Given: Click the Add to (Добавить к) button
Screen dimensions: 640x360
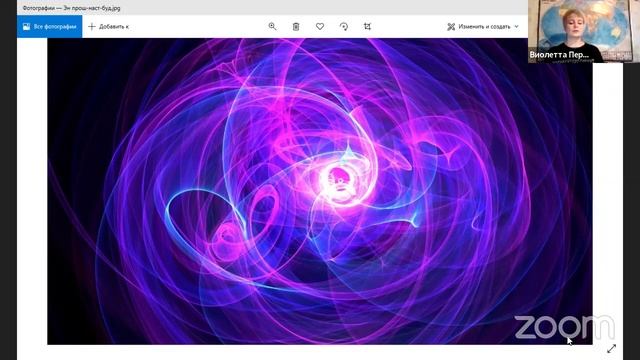Looking at the screenshot, I should point(109,27).
